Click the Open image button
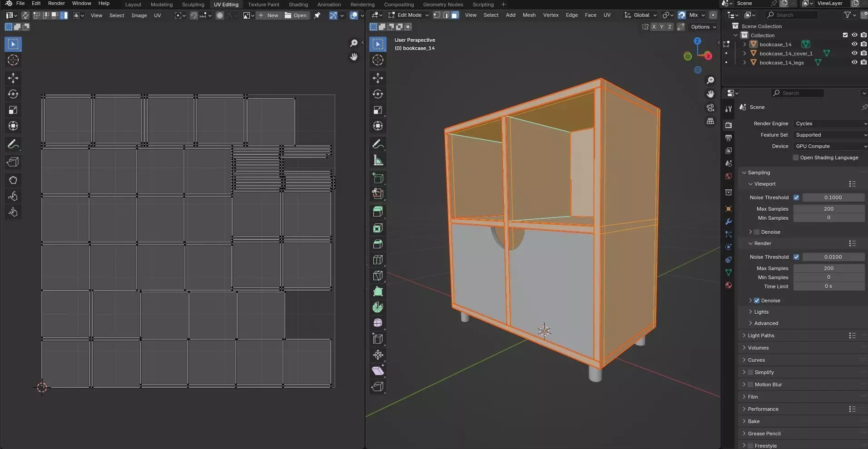 tap(296, 15)
